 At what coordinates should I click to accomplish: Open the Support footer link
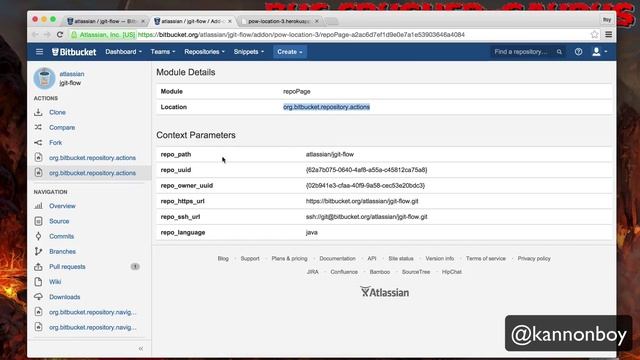point(250,258)
